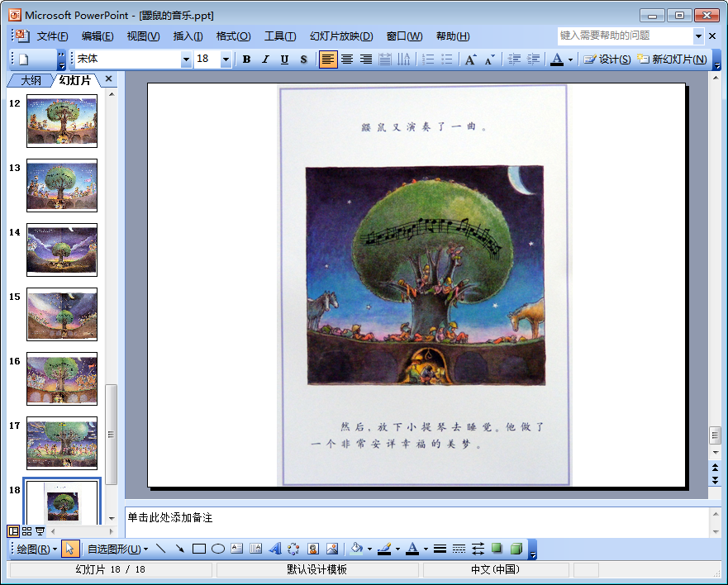This screenshot has height=585, width=728.
Task: Select slide 14 thumbnail
Action: [x=62, y=250]
